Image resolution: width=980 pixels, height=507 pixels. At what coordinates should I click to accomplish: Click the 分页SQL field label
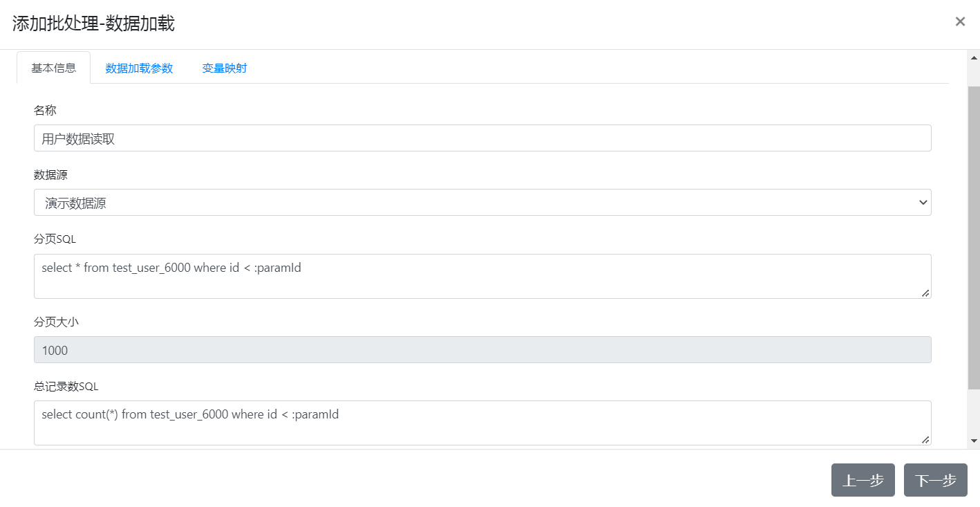coord(55,239)
